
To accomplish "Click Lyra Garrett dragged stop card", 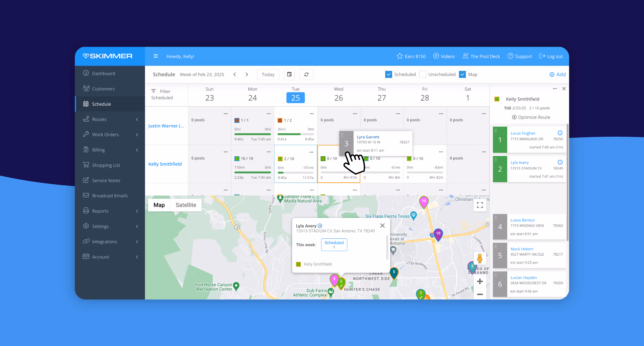I will pos(376,143).
